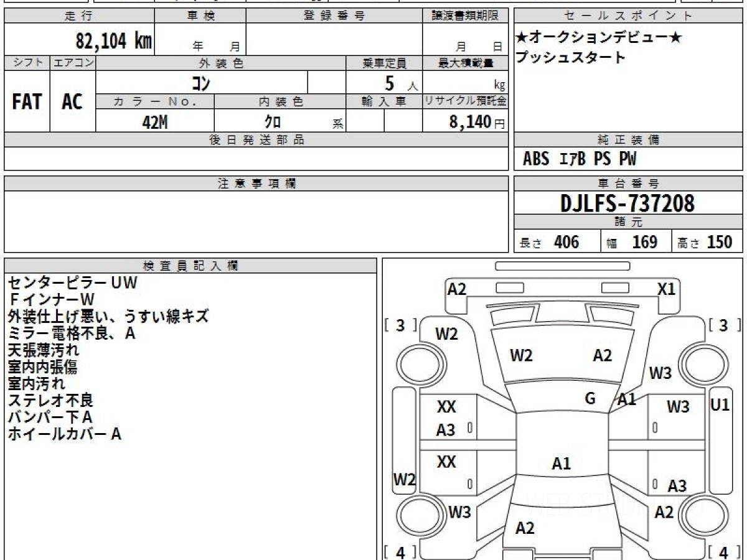Click the 登録番号 header cell
This screenshot has width=747, height=560.
[334, 16]
